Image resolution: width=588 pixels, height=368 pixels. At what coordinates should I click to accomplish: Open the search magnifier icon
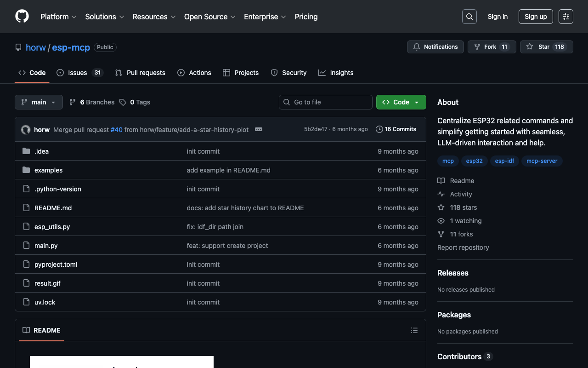469,17
